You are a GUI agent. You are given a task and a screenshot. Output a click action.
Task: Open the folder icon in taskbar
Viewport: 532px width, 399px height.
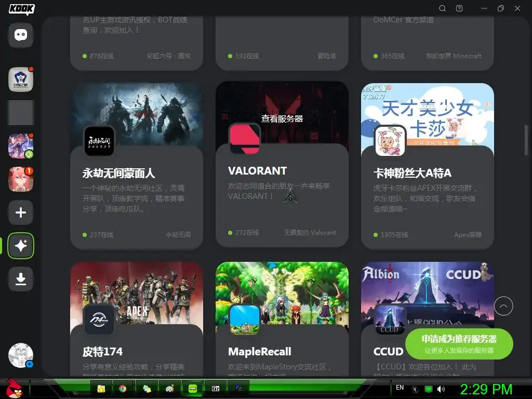pos(101,389)
